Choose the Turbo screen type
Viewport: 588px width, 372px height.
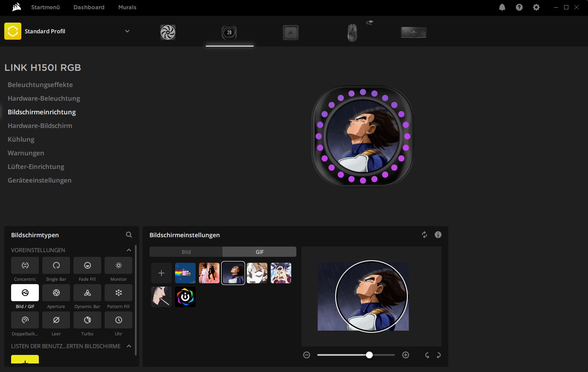(x=87, y=320)
